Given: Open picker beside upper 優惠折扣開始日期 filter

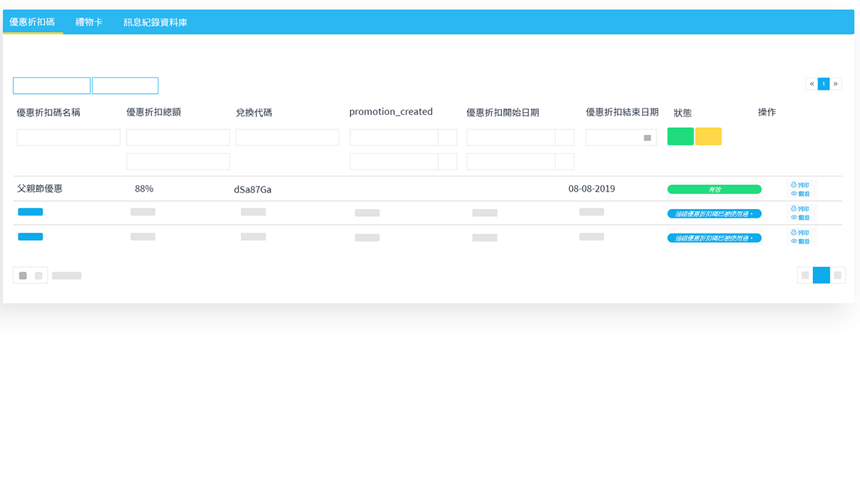Looking at the screenshot, I should click(x=564, y=137).
